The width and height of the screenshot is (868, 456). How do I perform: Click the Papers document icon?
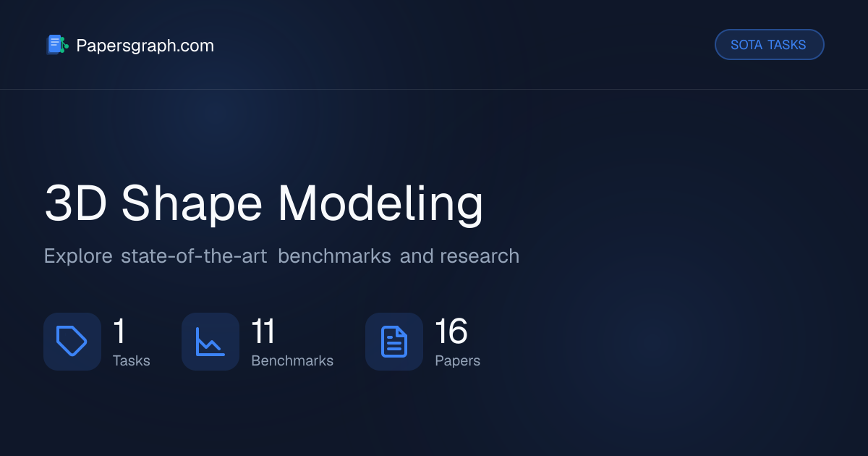coord(394,342)
